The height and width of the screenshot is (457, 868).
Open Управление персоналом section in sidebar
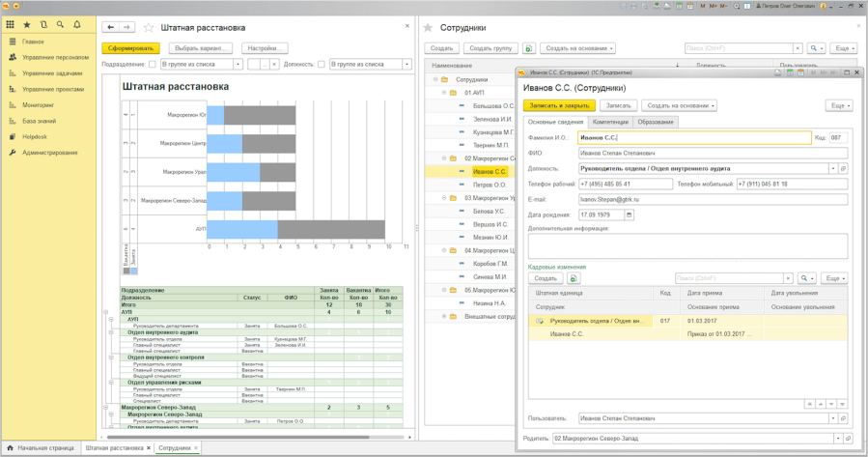(55, 57)
